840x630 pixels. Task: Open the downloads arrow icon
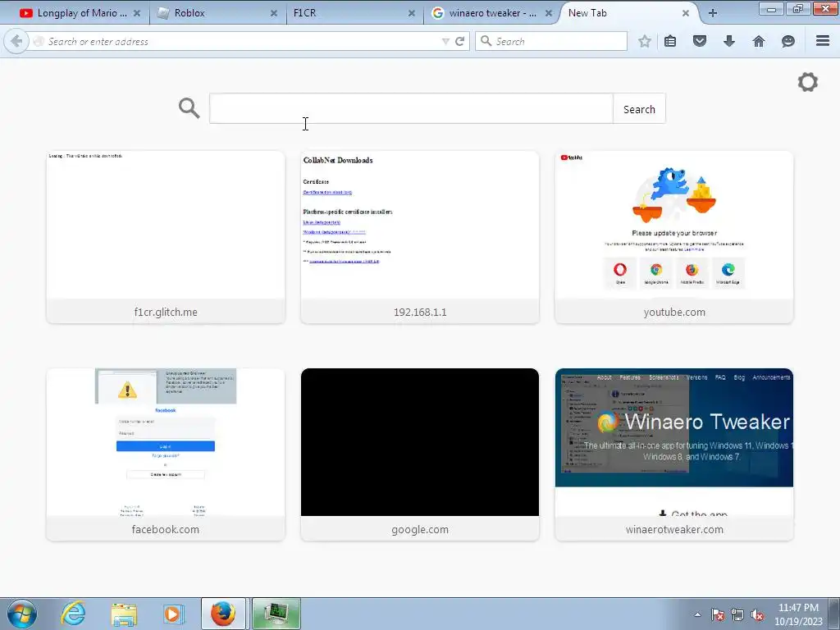[729, 41]
